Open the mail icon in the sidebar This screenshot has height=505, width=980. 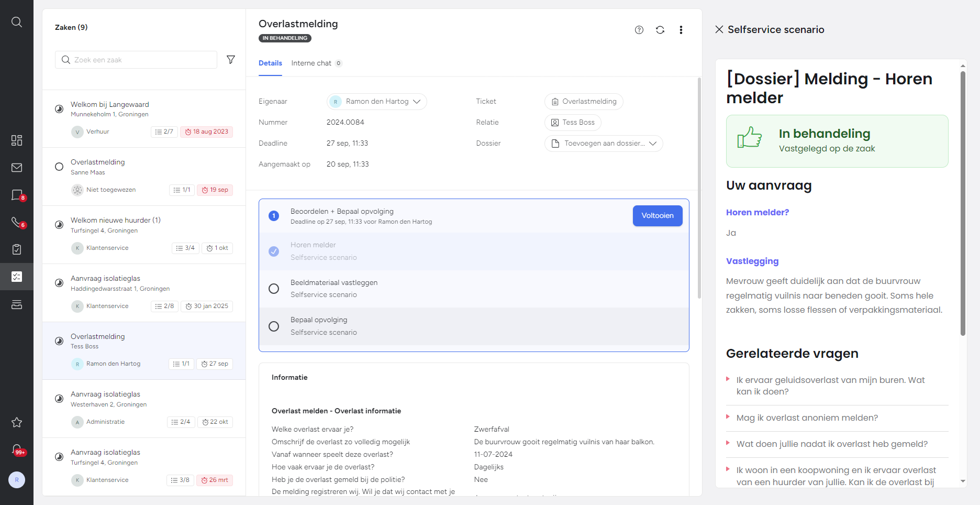point(17,168)
